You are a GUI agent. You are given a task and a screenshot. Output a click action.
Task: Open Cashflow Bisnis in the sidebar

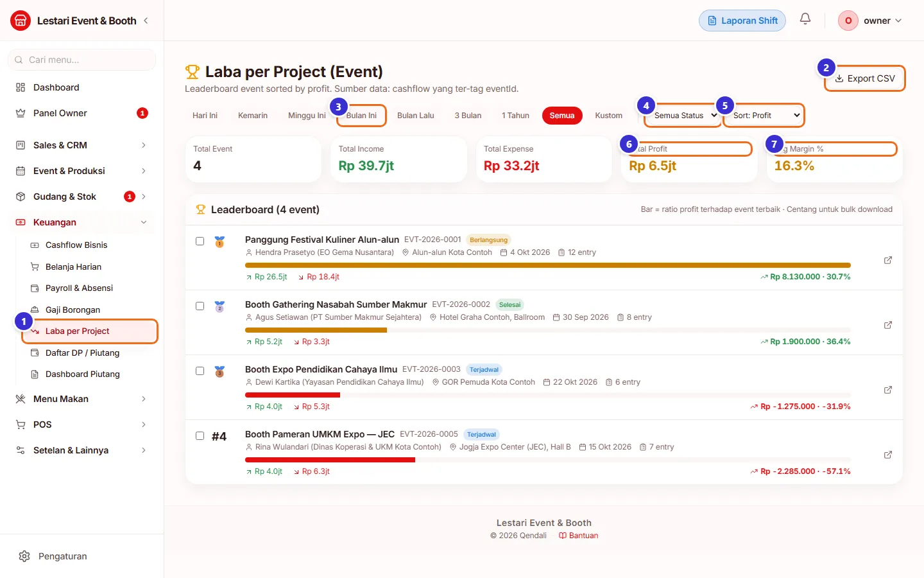point(76,245)
